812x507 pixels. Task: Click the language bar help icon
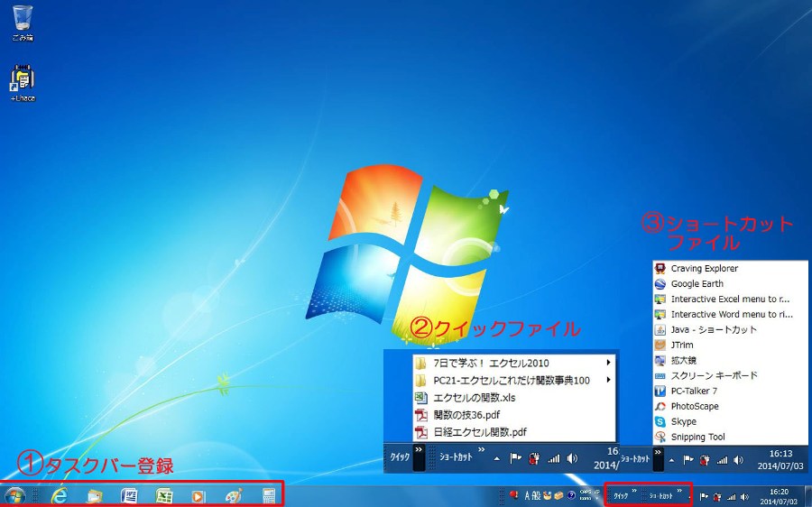point(571,496)
